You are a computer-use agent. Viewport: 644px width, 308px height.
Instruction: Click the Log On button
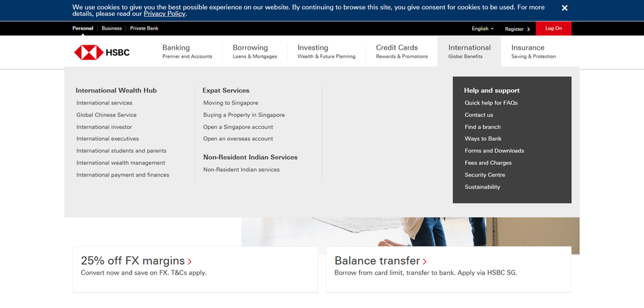(x=553, y=28)
